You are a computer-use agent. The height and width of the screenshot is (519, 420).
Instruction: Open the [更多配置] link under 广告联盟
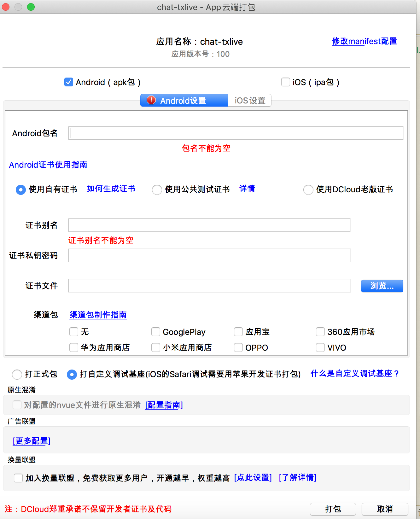click(x=32, y=441)
